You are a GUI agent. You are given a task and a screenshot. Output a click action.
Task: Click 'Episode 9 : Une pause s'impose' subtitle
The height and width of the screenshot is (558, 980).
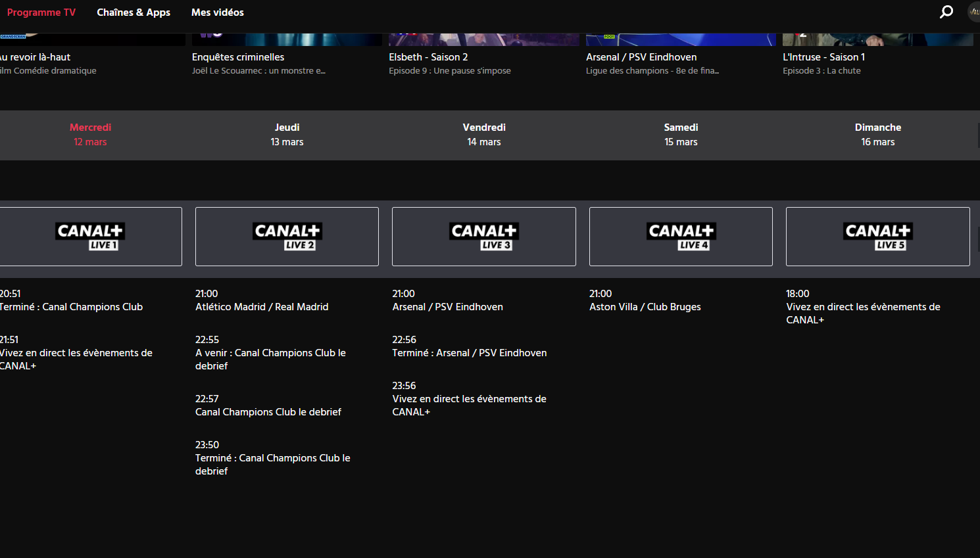click(450, 71)
